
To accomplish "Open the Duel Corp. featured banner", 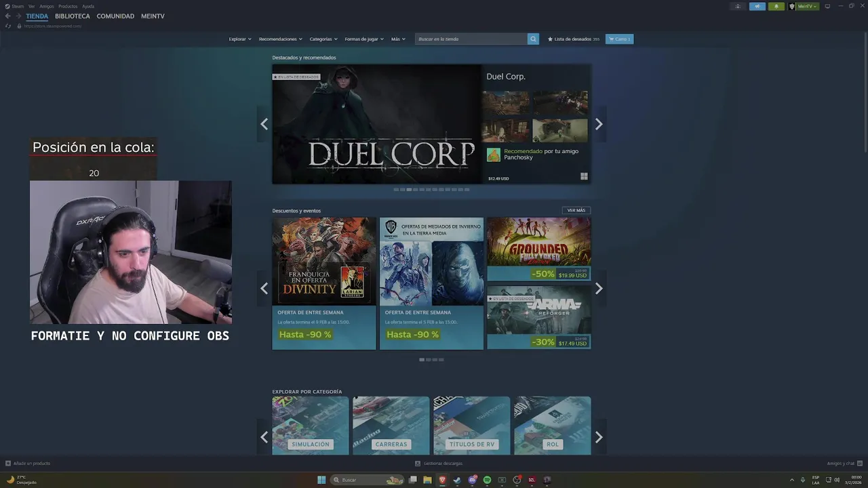I will (x=376, y=124).
